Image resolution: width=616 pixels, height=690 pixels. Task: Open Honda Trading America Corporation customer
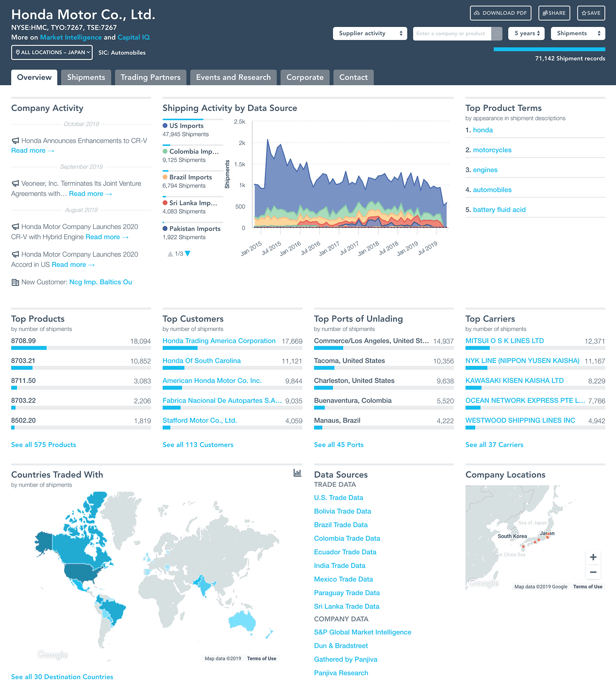point(219,341)
